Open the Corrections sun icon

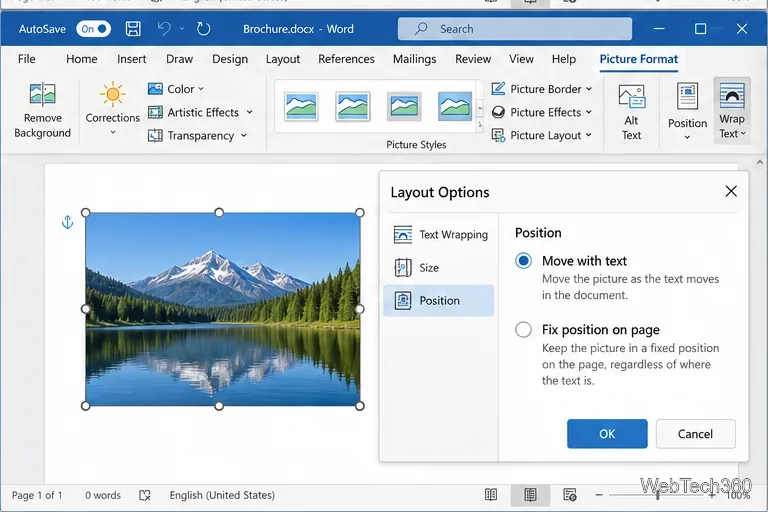[x=113, y=94]
